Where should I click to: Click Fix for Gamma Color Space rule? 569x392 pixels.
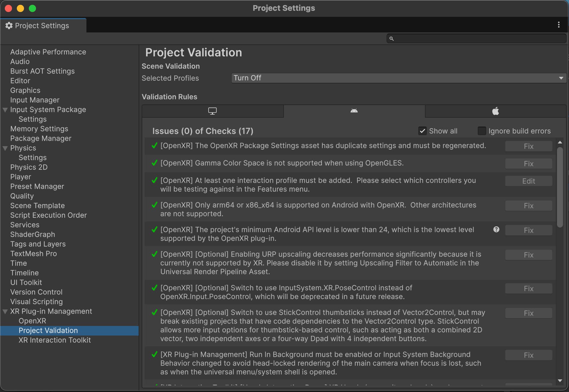pyautogui.click(x=528, y=164)
